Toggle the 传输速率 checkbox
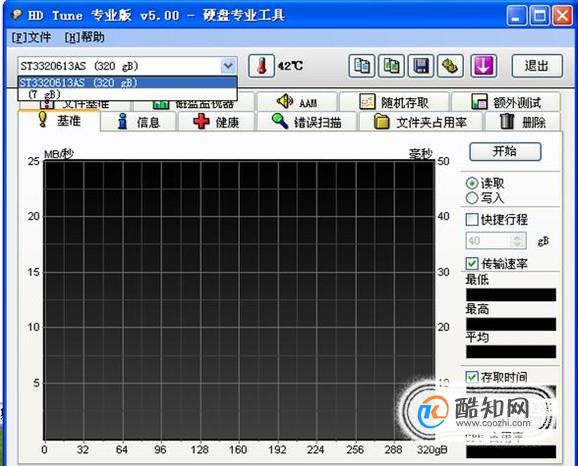 tap(472, 263)
